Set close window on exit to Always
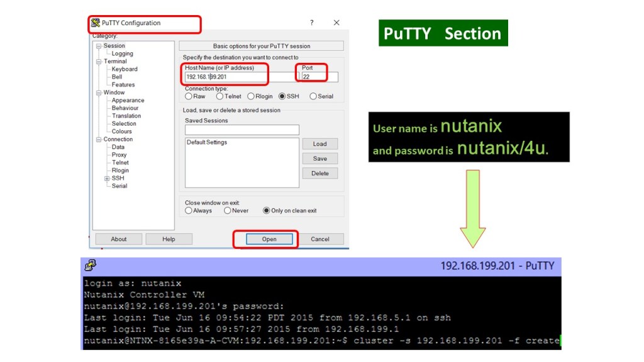The width and height of the screenshot is (644, 362). coord(189,211)
